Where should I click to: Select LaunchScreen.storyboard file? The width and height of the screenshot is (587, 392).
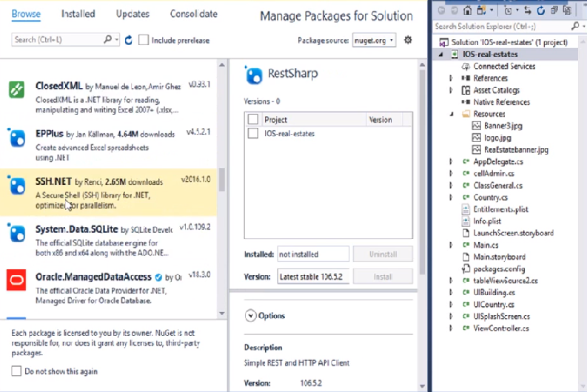click(x=513, y=233)
